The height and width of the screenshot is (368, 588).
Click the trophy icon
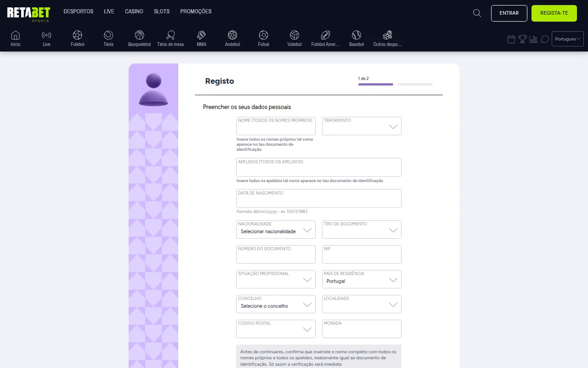[523, 39]
